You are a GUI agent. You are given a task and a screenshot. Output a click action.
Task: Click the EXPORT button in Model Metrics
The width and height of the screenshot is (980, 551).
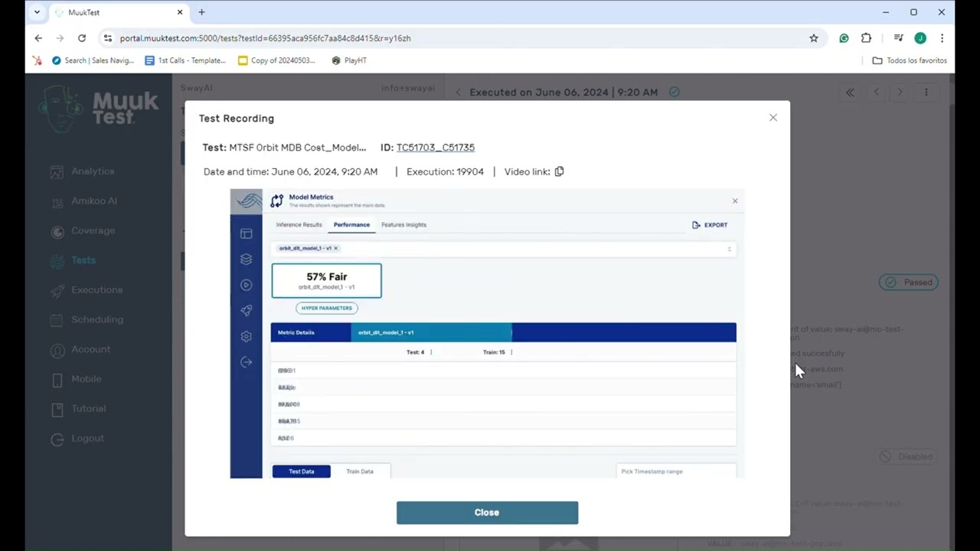click(710, 225)
